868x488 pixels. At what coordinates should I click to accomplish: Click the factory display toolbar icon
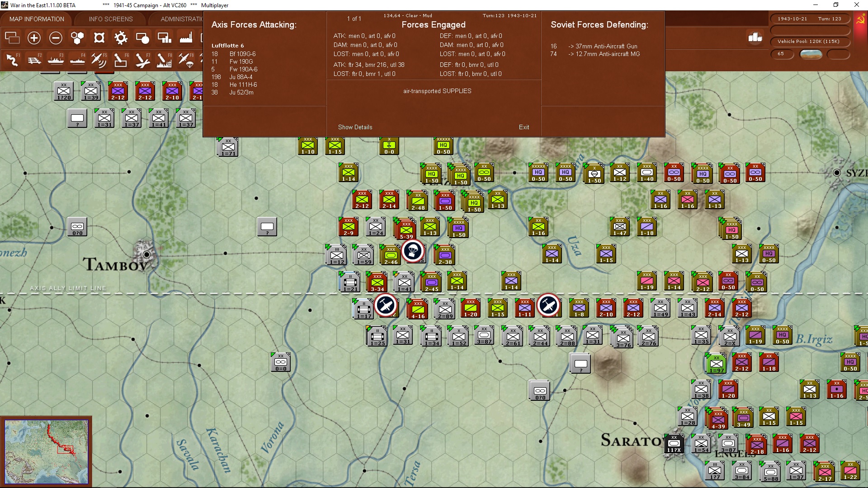(186, 38)
